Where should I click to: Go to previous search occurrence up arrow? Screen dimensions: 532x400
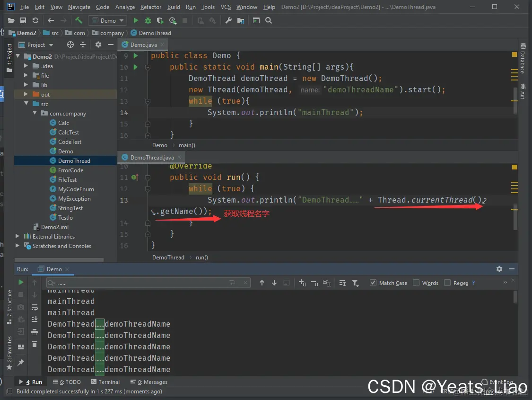tap(262, 283)
